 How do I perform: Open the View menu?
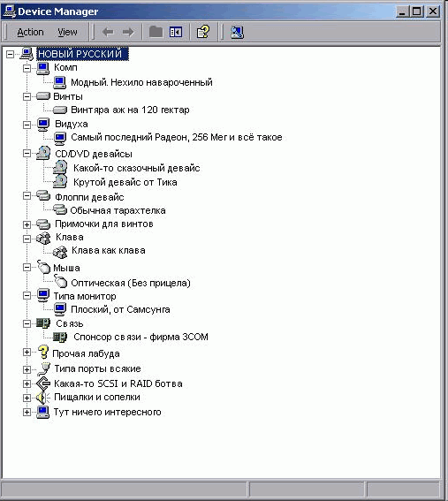click(x=67, y=32)
